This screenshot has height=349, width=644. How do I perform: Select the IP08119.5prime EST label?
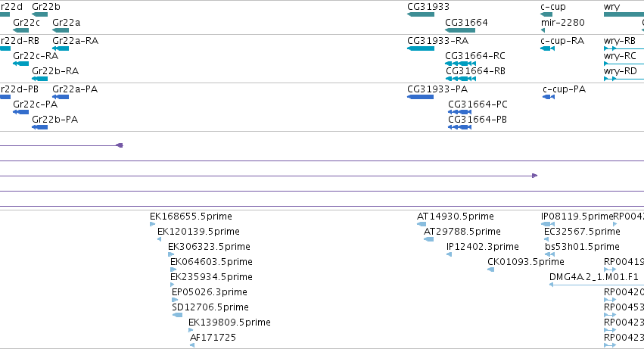click(577, 217)
